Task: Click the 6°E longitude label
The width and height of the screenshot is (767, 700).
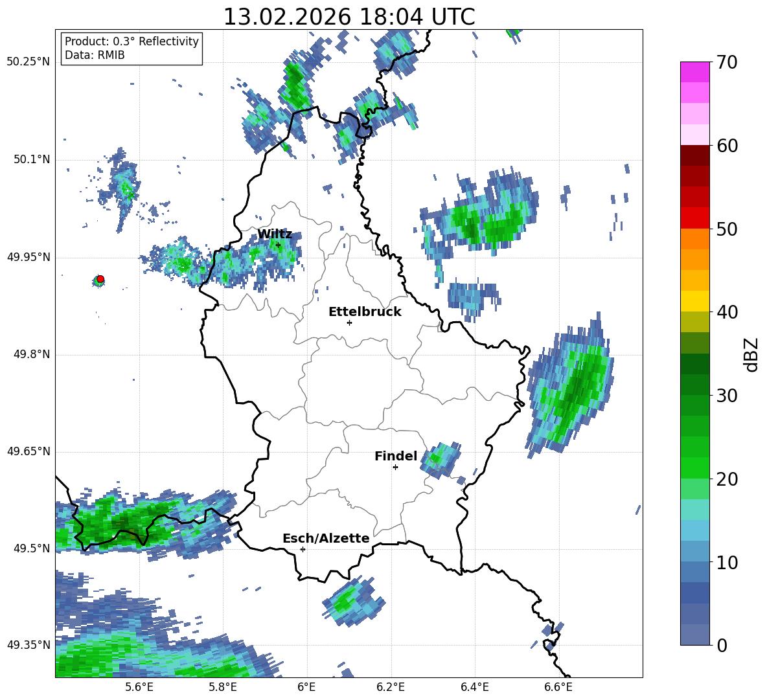Action: 306,687
